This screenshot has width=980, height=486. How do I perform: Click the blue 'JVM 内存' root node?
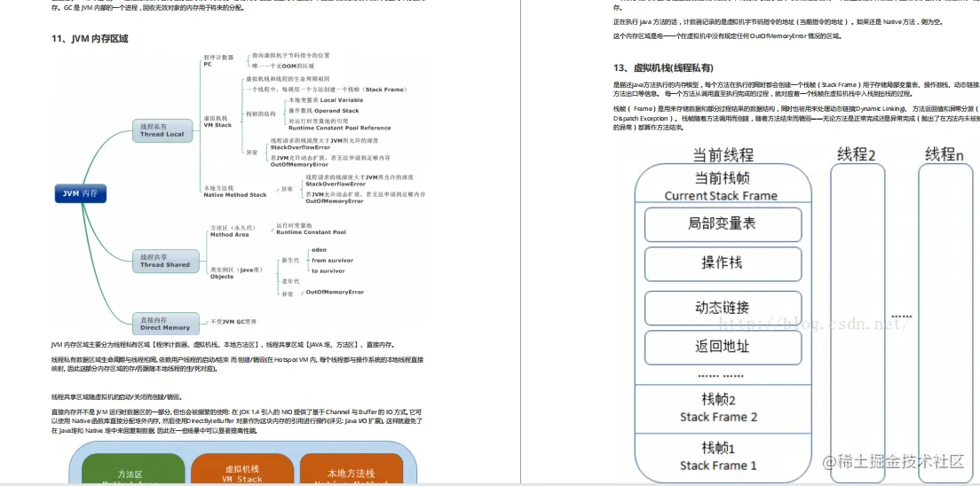(x=80, y=193)
